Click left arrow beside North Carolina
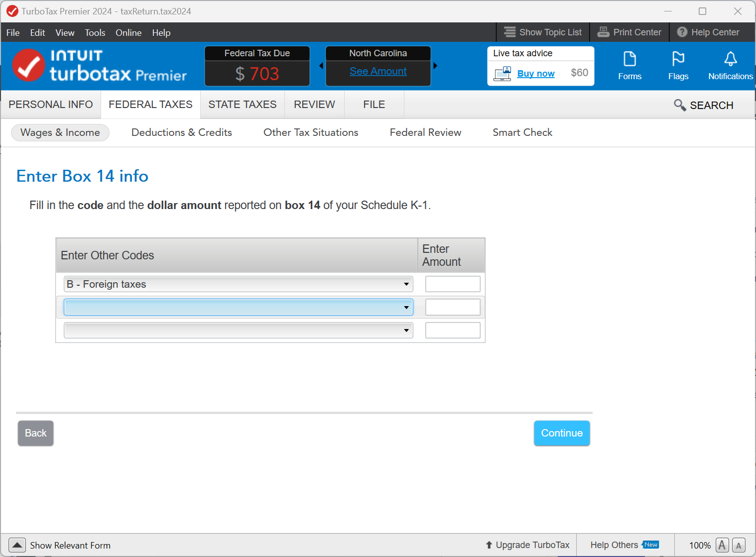 (321, 66)
